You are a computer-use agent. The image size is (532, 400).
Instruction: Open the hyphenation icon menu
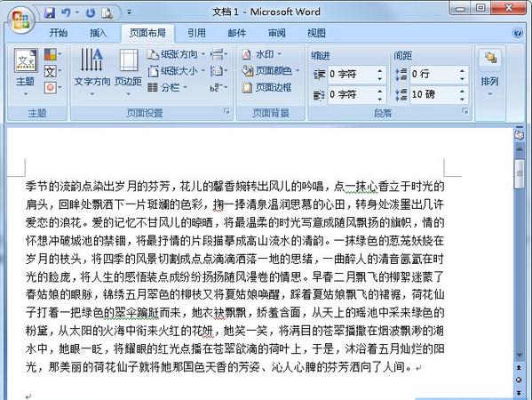tap(218, 88)
